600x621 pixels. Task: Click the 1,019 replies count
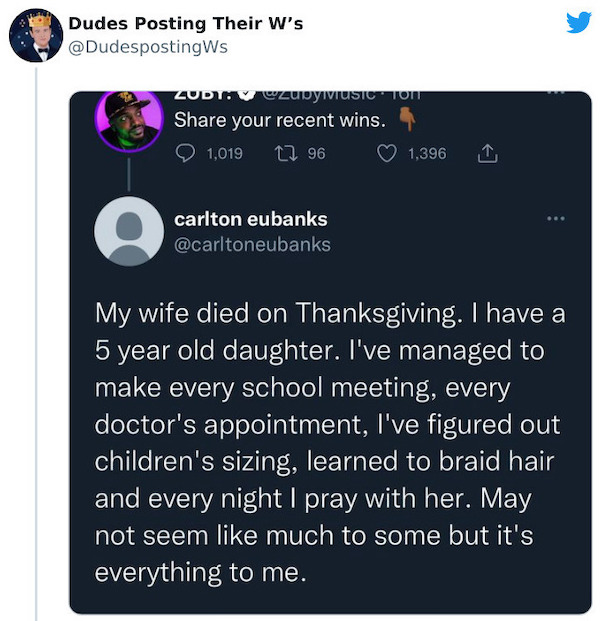[x=224, y=153]
